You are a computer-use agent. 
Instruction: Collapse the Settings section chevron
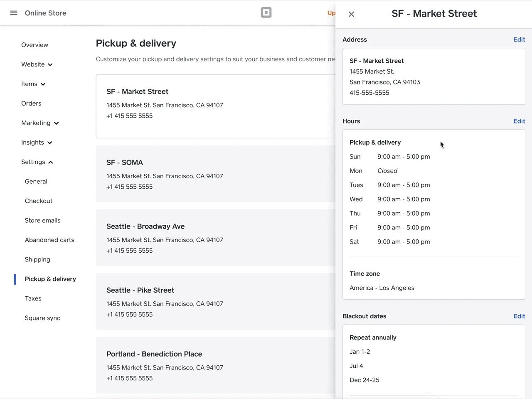tap(51, 163)
